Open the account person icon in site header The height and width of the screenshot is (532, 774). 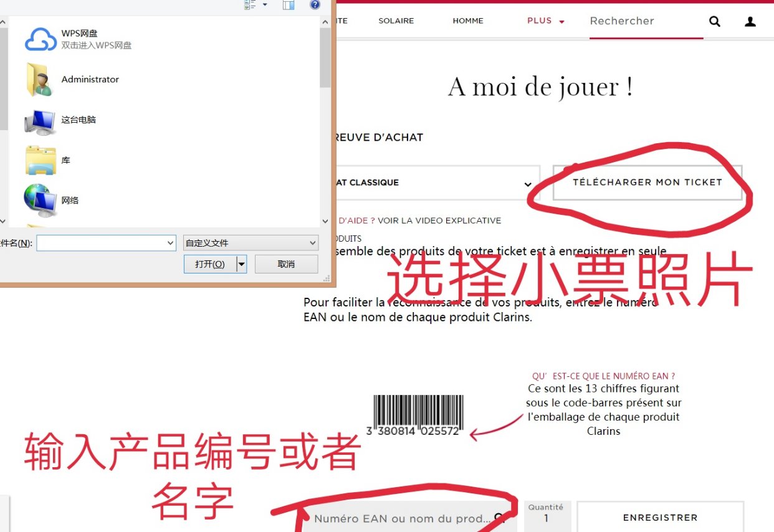[x=750, y=21]
